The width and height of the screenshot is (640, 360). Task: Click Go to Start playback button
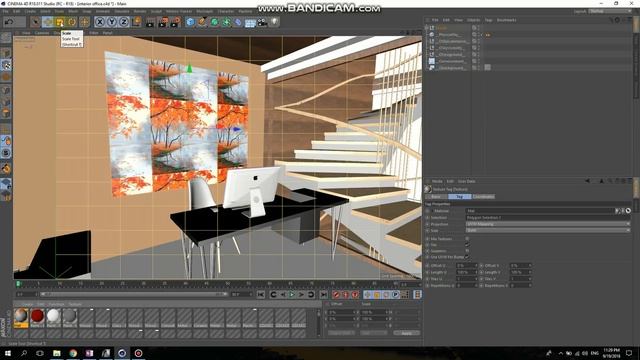(261, 295)
